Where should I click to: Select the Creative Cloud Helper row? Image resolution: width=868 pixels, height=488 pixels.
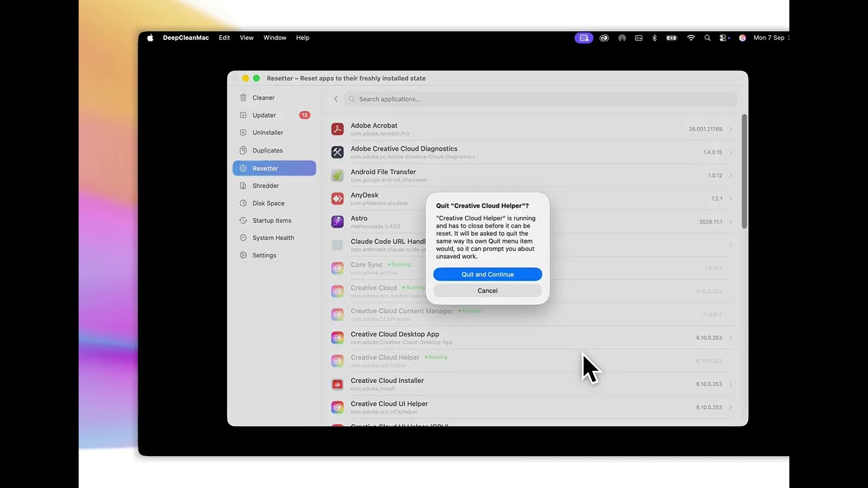point(531,361)
